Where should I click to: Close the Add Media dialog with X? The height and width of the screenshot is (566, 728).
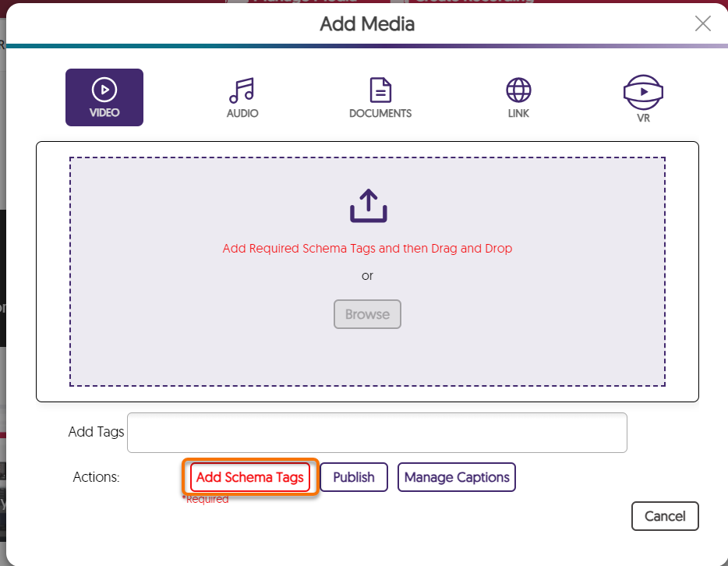(x=702, y=23)
